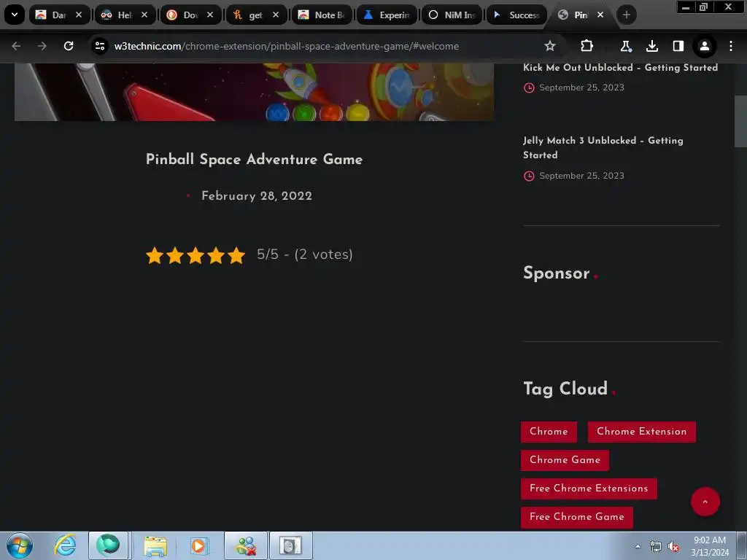
Task: Go forward to the next page
Action: click(x=42, y=46)
